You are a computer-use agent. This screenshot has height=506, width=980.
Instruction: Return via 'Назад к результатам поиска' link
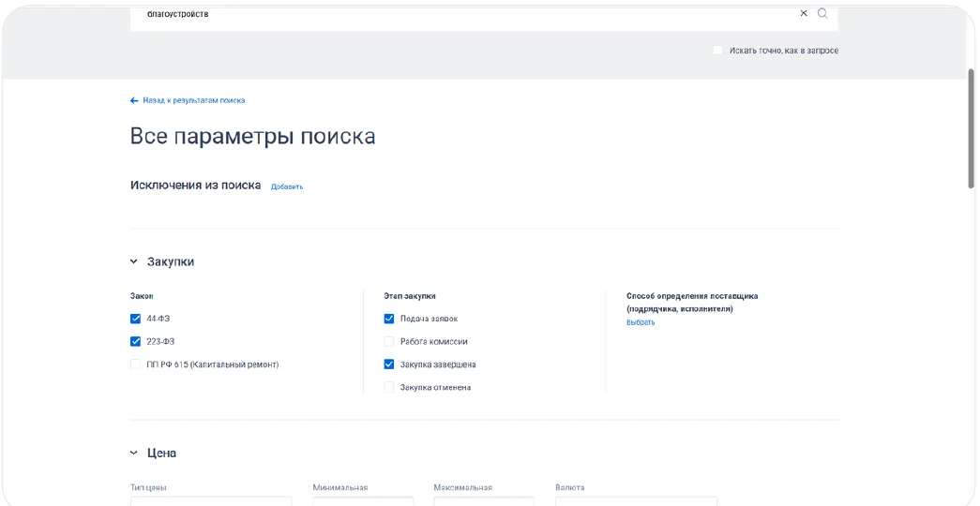[x=194, y=100]
